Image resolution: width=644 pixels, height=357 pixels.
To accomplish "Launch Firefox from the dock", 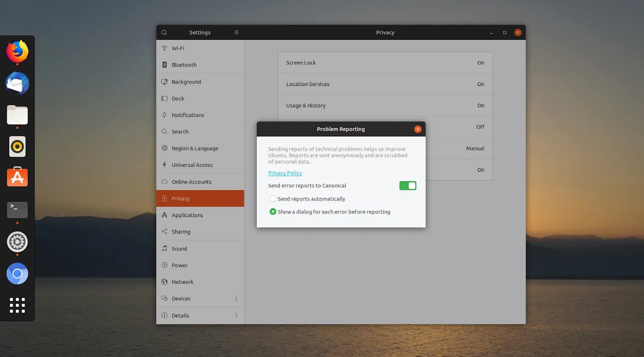I will pos(17,51).
